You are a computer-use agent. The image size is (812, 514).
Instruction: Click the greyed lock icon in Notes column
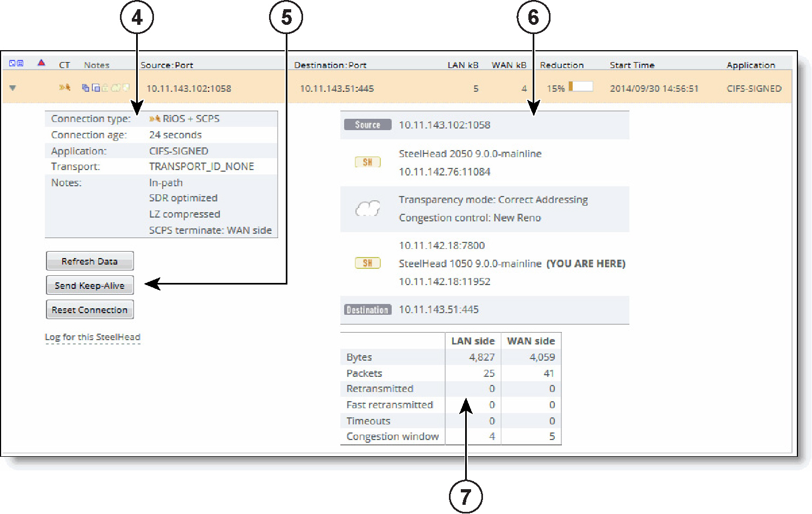tap(104, 88)
